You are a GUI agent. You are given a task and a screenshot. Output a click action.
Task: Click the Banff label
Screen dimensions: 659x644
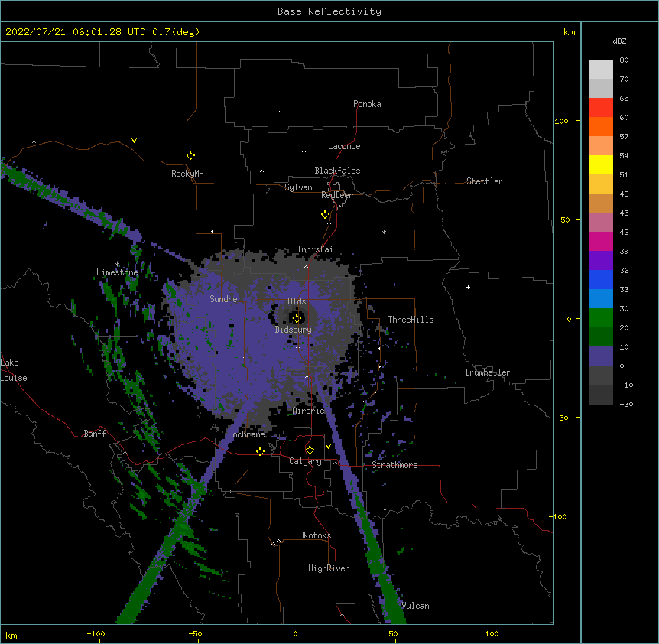(95, 434)
